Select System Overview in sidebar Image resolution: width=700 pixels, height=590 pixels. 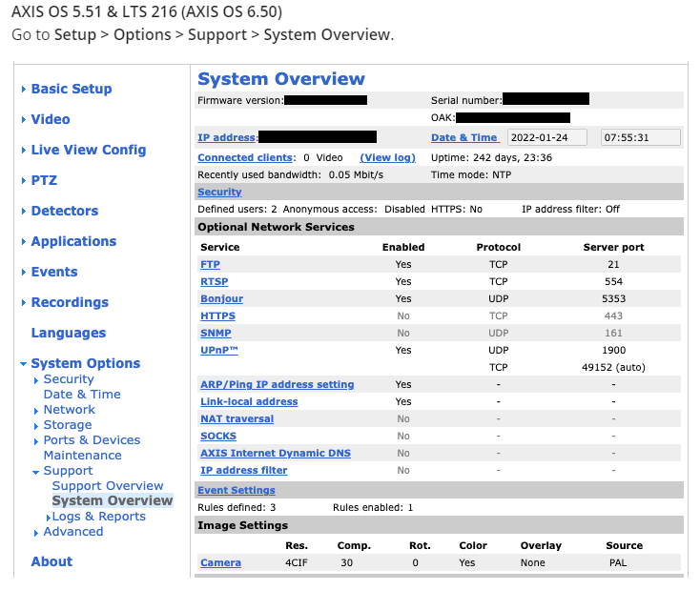113,500
